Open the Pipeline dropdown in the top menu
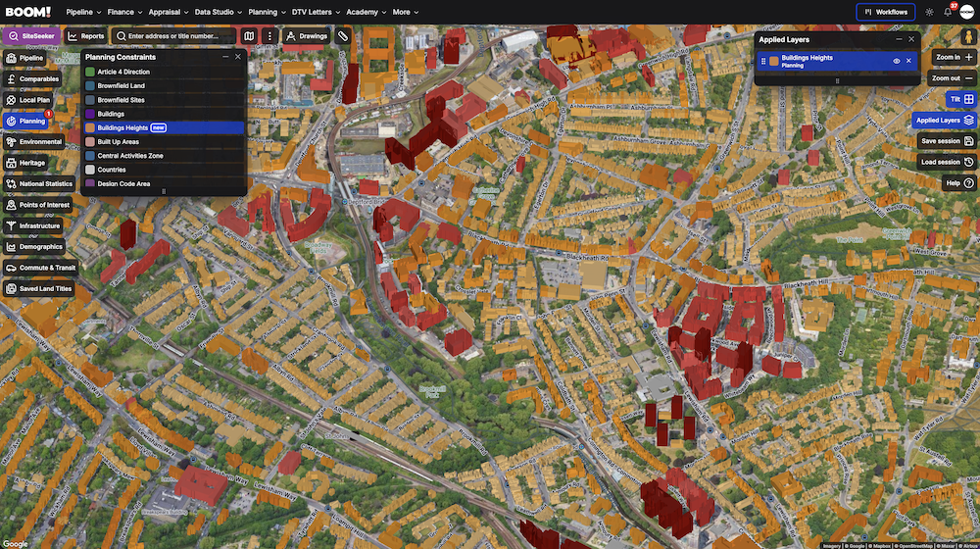 (x=83, y=12)
